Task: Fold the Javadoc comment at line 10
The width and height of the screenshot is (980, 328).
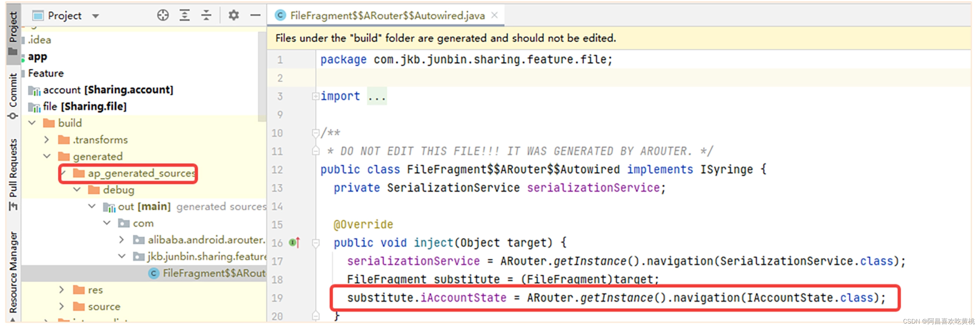Action: (x=315, y=132)
